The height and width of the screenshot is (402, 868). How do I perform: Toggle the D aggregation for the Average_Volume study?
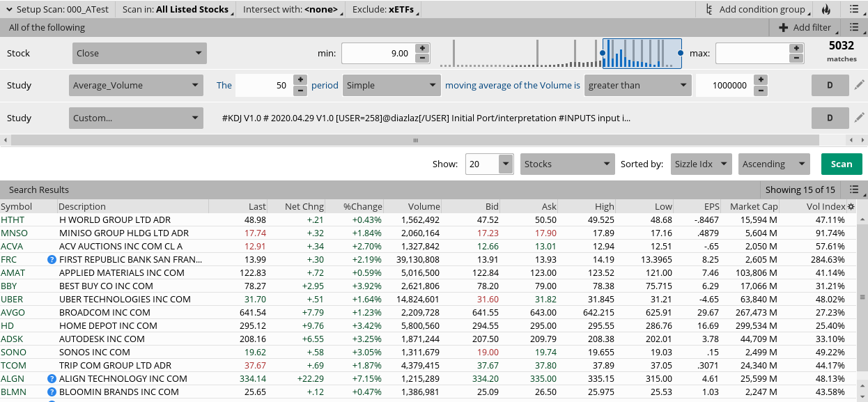[x=830, y=85]
